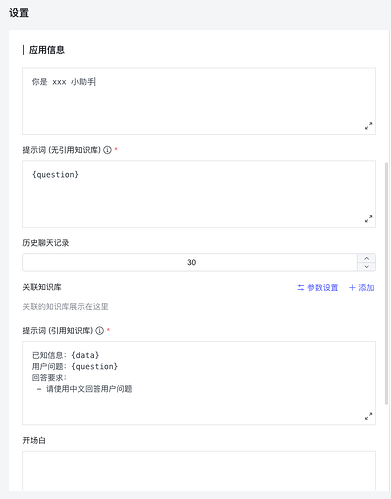Screen dimensions: 391x499
Task: Show info tooltip for 提示词 (引用知识库)
Action: (x=100, y=331)
